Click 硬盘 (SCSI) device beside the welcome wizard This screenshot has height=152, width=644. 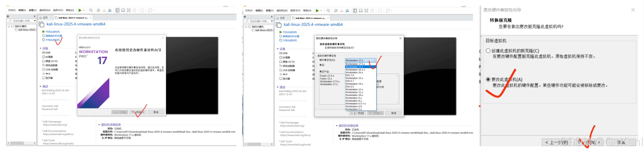pos(51,61)
